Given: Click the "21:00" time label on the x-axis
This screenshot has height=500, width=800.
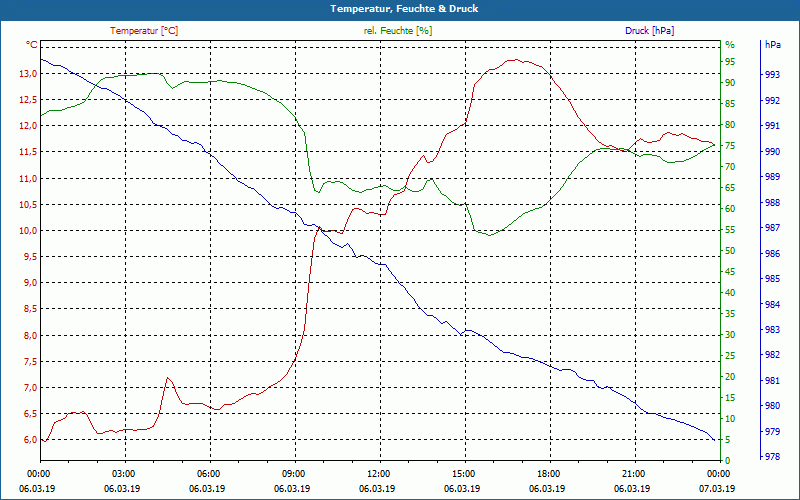Looking at the screenshot, I should tap(633, 473).
